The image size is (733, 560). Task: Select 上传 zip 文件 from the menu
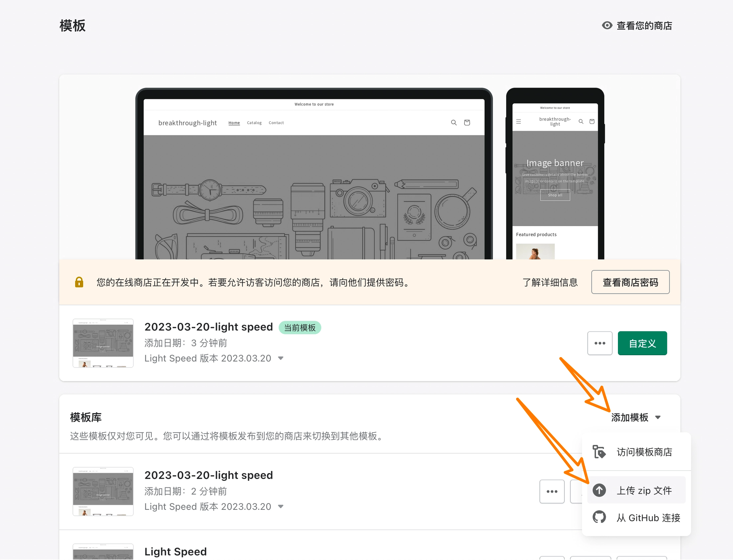[x=644, y=490]
